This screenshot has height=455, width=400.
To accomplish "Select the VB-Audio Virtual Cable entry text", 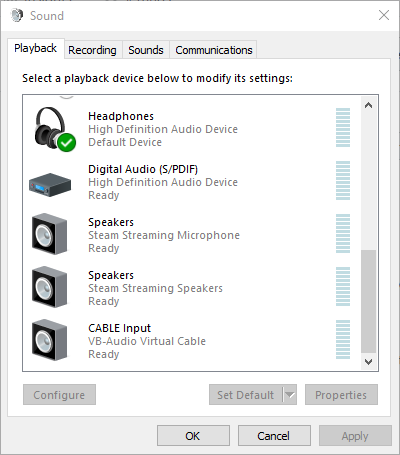I will (x=147, y=341).
